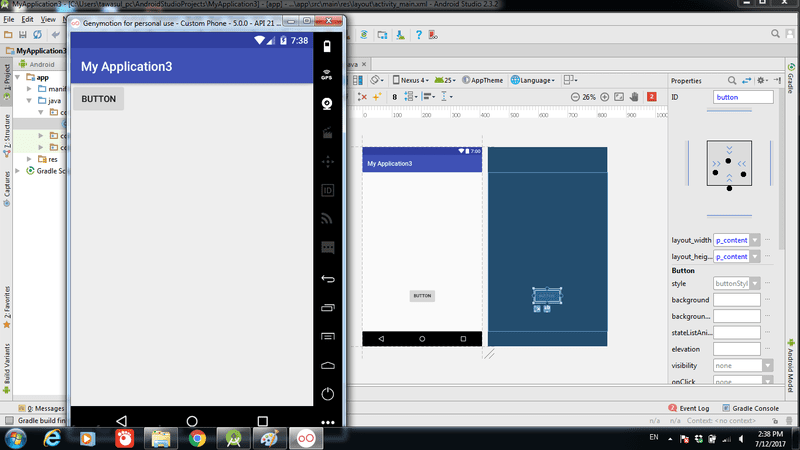
Task: Click the BUTTON in the emulator app
Action: 98,99
